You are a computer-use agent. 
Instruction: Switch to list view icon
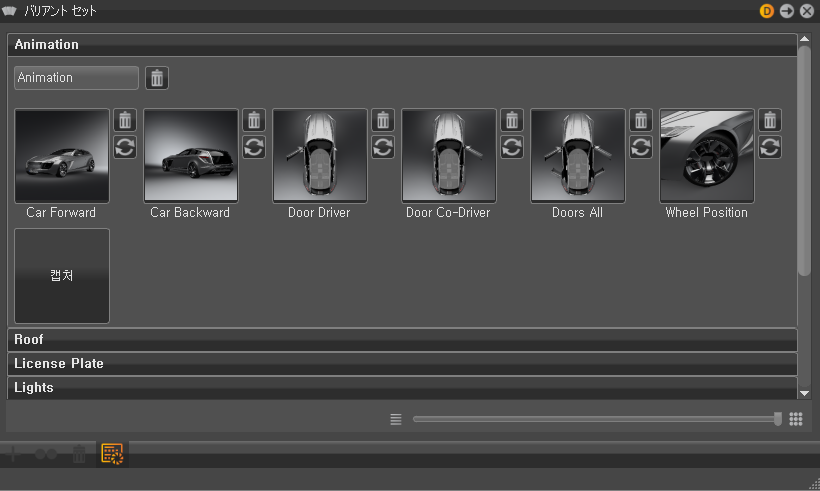point(396,419)
